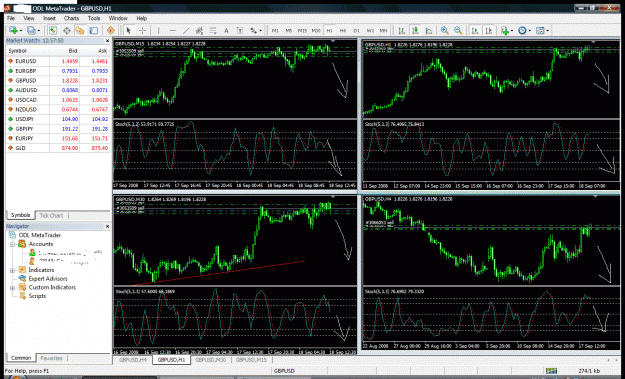Open the Charts menu
The width and height of the screenshot is (625, 379).
point(71,18)
